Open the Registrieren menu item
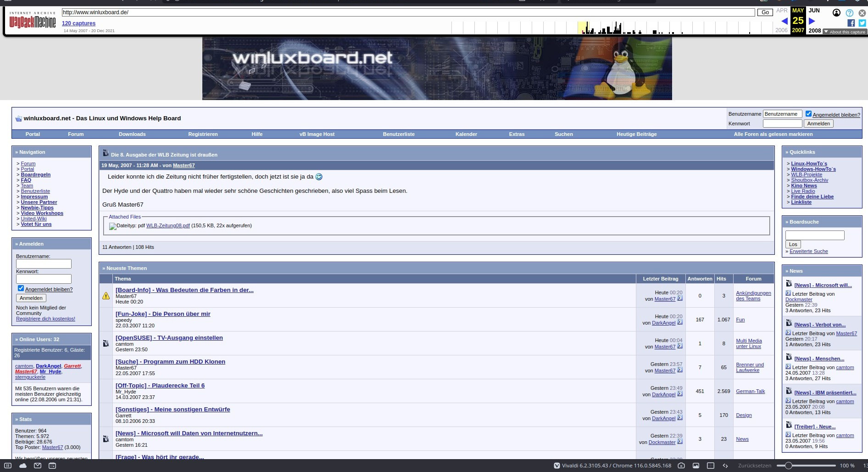The width and height of the screenshot is (868, 472). (203, 134)
